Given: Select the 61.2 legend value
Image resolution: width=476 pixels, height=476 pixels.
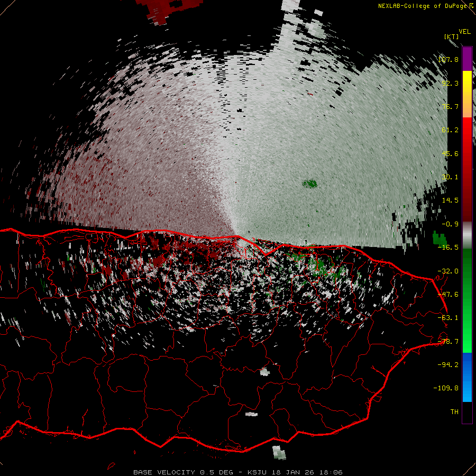Looking at the screenshot, I should [x=450, y=130].
